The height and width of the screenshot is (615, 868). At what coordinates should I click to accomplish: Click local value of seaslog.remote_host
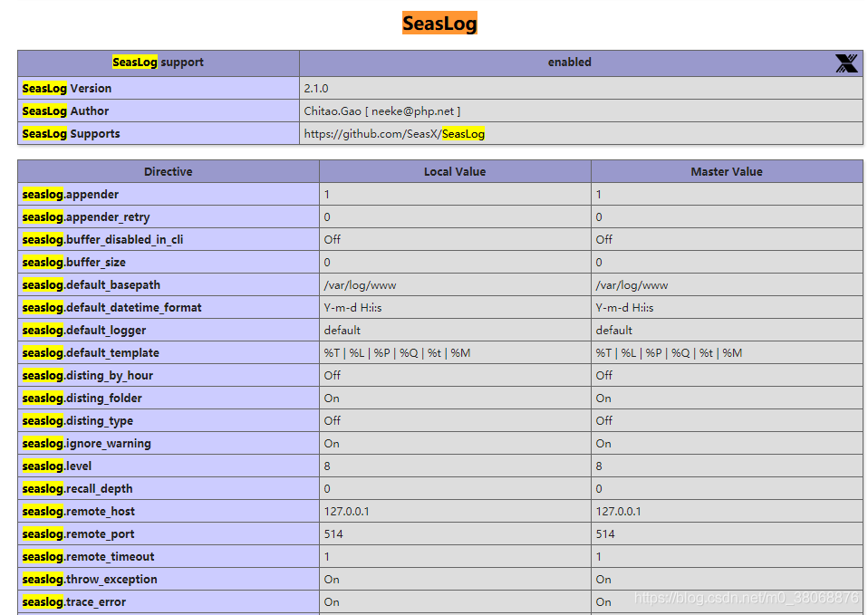pos(346,512)
